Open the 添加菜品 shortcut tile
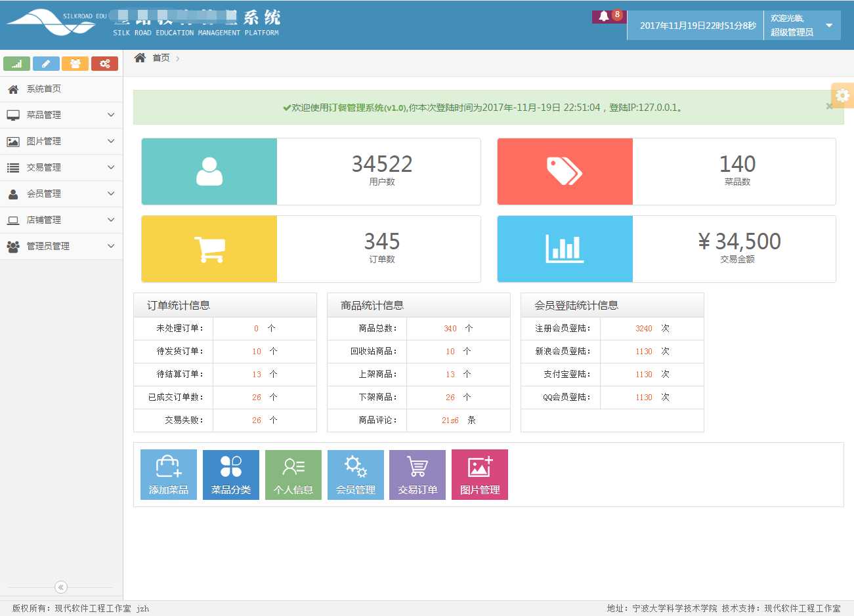854x616 pixels. 169,474
